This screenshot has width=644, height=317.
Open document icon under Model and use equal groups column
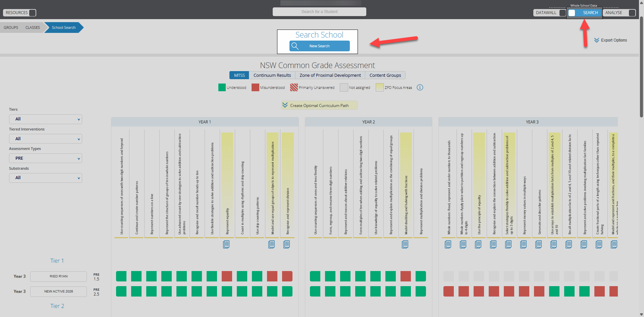[272, 245]
